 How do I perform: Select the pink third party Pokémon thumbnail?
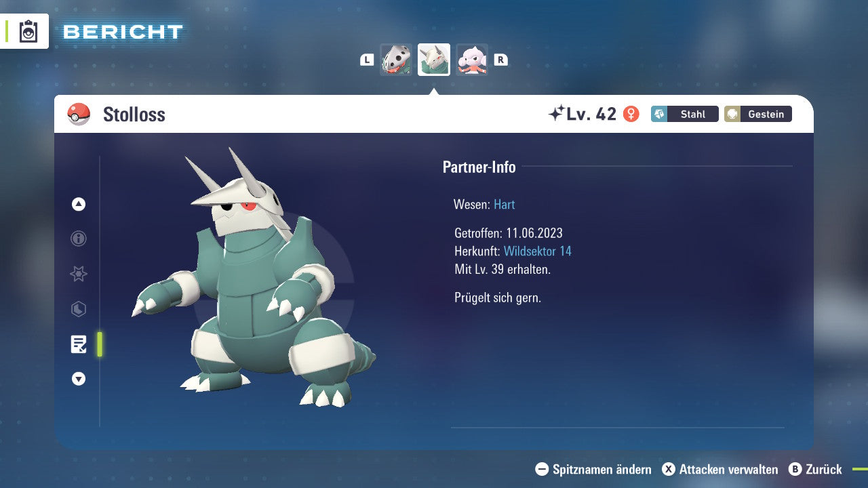(x=472, y=60)
